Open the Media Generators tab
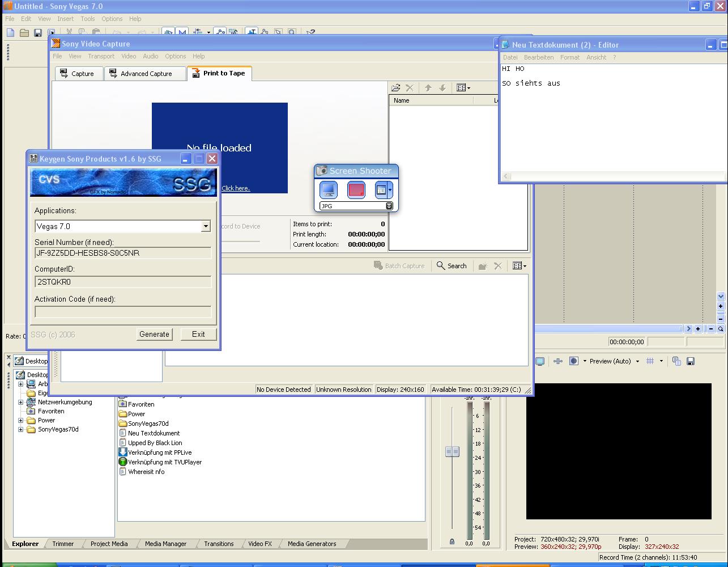 [312, 544]
